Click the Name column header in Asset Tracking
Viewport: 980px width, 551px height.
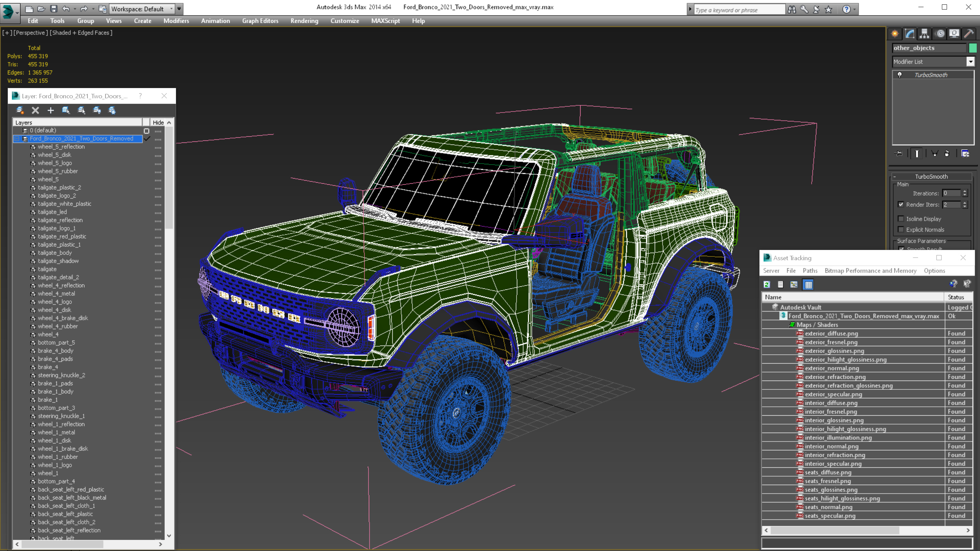(853, 297)
